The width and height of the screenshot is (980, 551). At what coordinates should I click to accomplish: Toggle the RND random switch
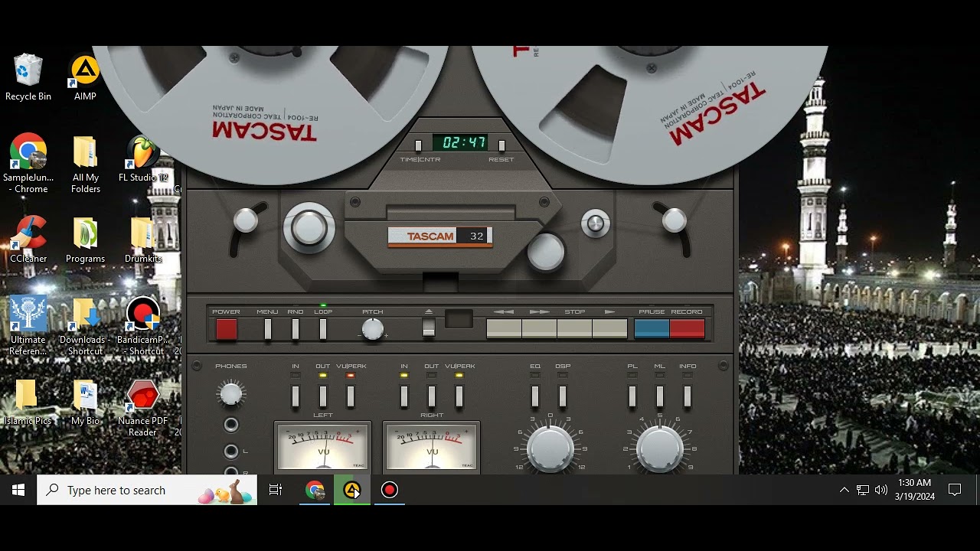point(296,329)
